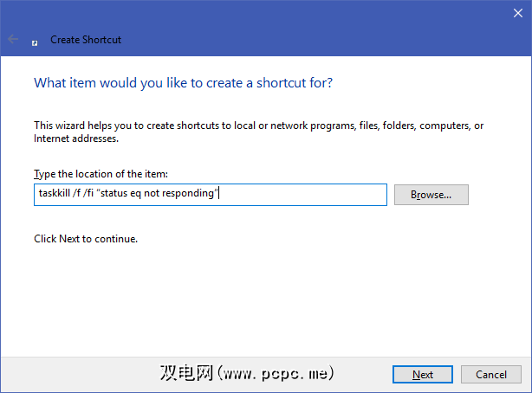Image resolution: width=532 pixels, height=393 pixels.
Task: Click the Browse... button
Action: point(431,195)
